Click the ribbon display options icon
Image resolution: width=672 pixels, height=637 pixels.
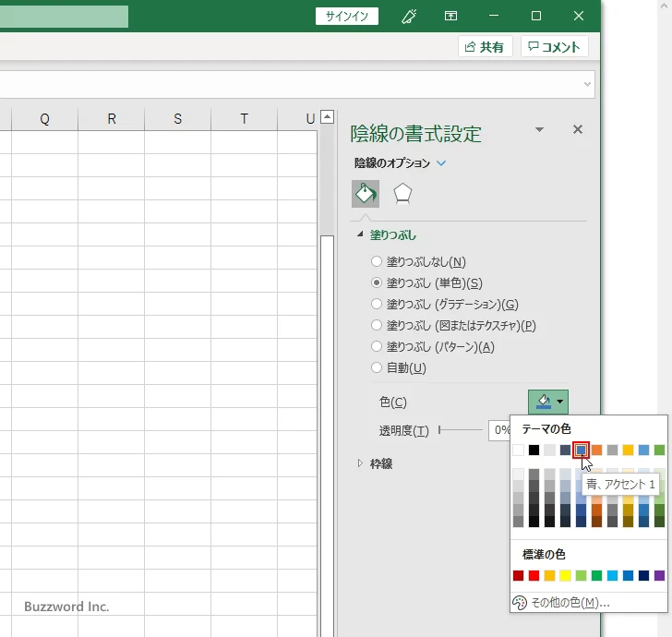point(450,17)
